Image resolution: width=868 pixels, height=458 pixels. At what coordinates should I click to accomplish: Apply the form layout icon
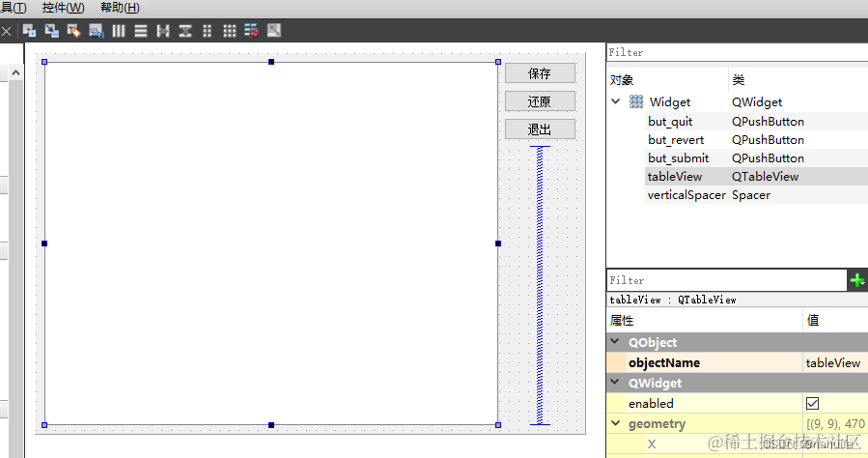(207, 31)
